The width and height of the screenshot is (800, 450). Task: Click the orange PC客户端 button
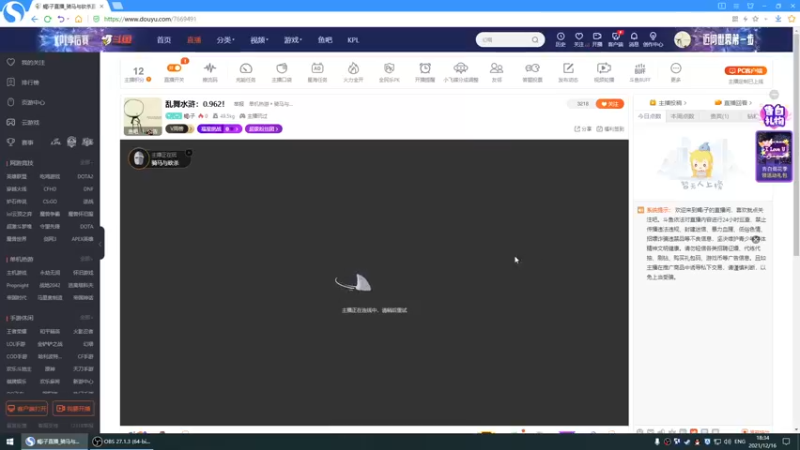(745, 70)
